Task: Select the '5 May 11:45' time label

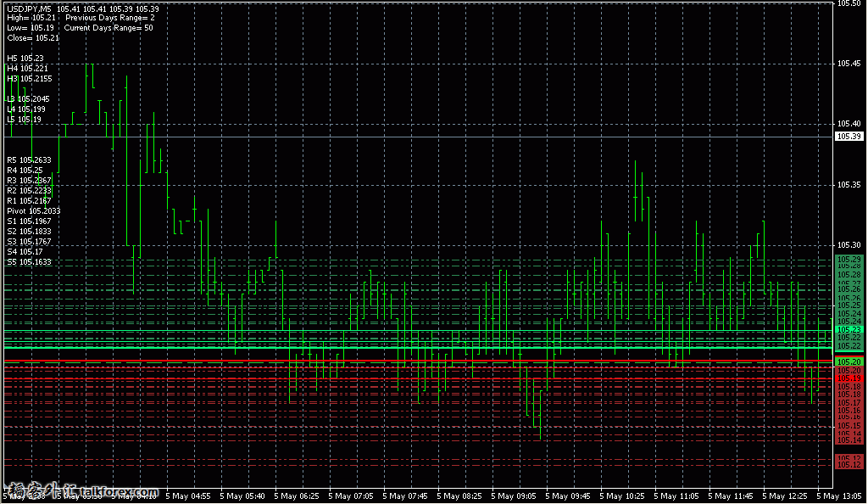Action: pos(731,496)
